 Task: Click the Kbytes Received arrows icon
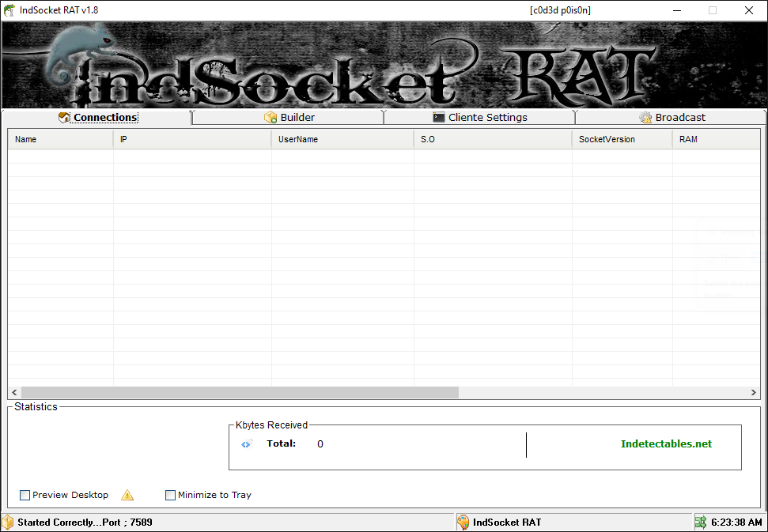coord(247,444)
